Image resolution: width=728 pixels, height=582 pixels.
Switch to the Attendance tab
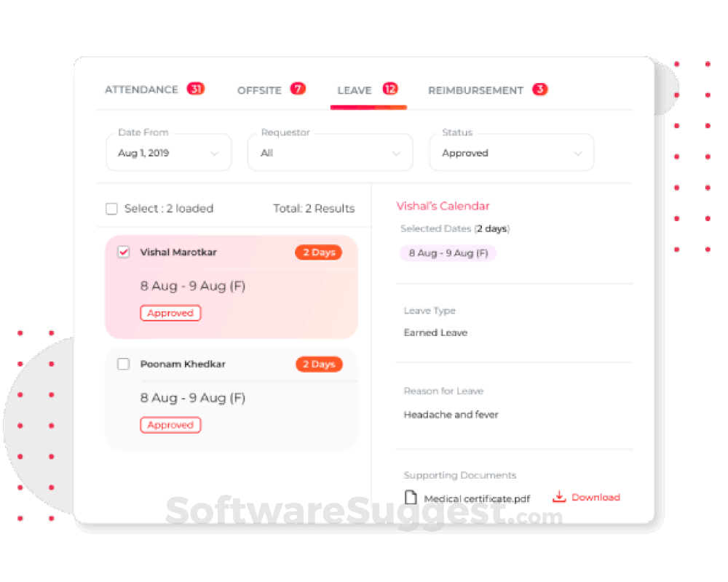142,89
